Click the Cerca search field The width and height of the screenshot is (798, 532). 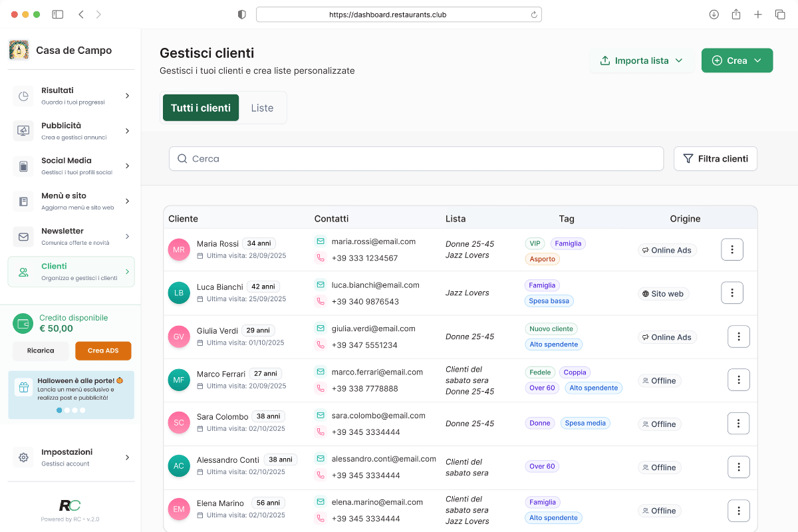click(x=416, y=159)
